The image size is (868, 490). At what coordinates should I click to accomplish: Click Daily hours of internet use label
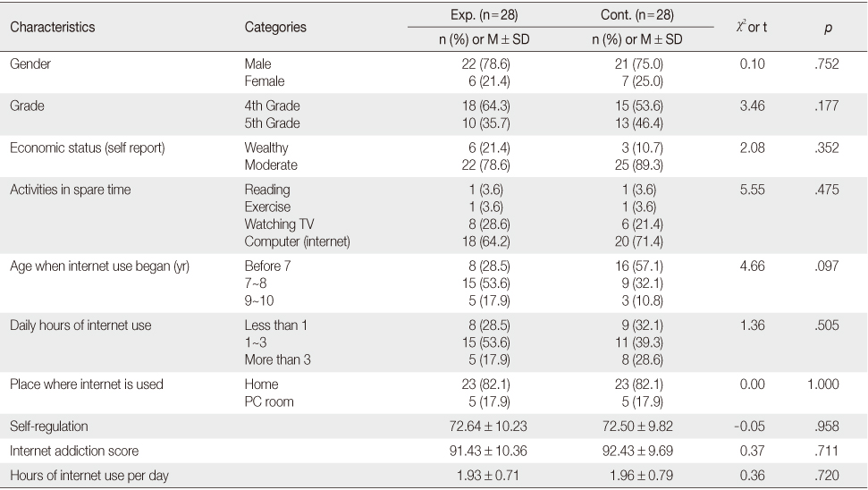[80, 325]
